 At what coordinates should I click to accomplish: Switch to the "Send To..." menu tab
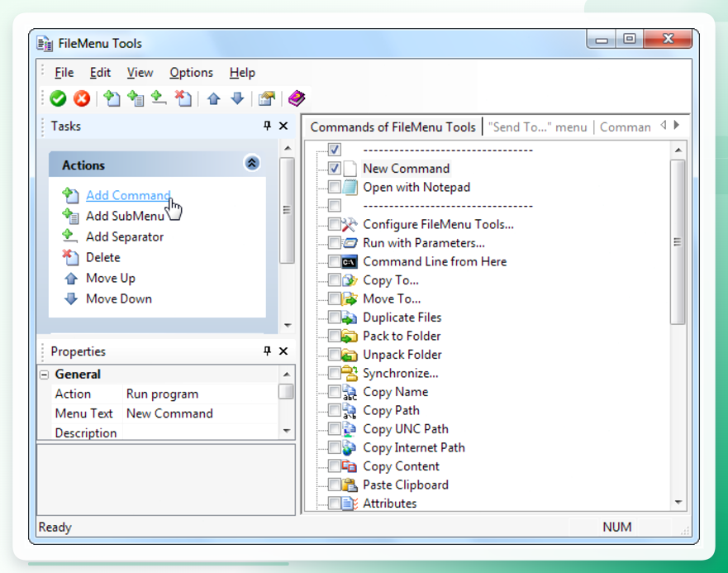tap(538, 127)
